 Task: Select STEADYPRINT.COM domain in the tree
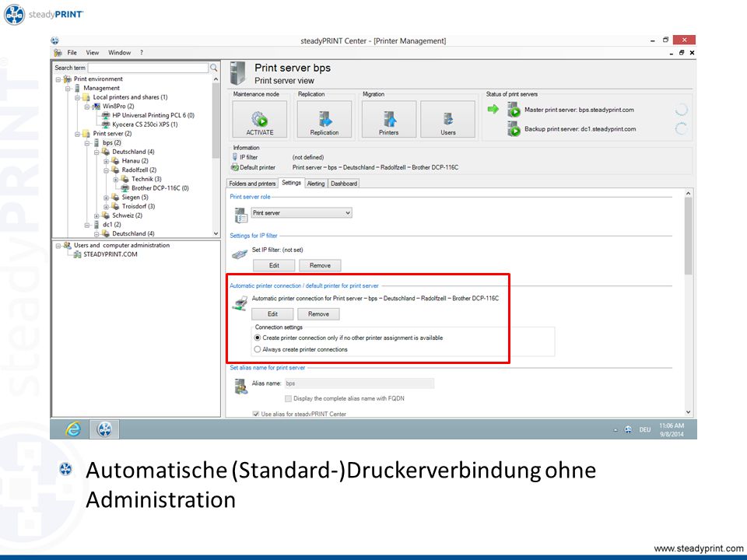point(110,254)
